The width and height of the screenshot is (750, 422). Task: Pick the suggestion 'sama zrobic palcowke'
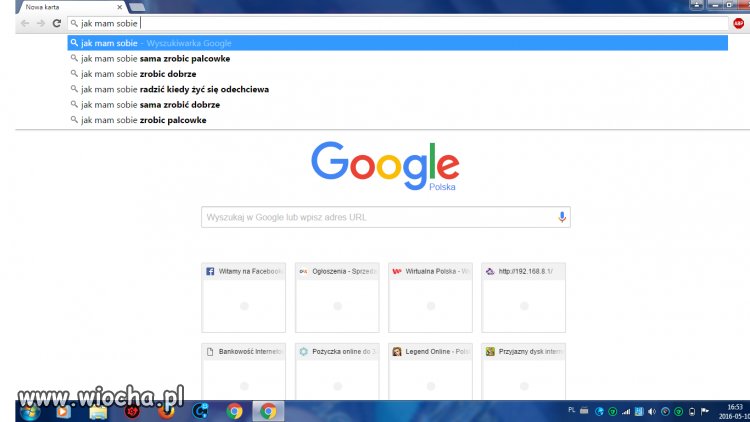pos(397,58)
